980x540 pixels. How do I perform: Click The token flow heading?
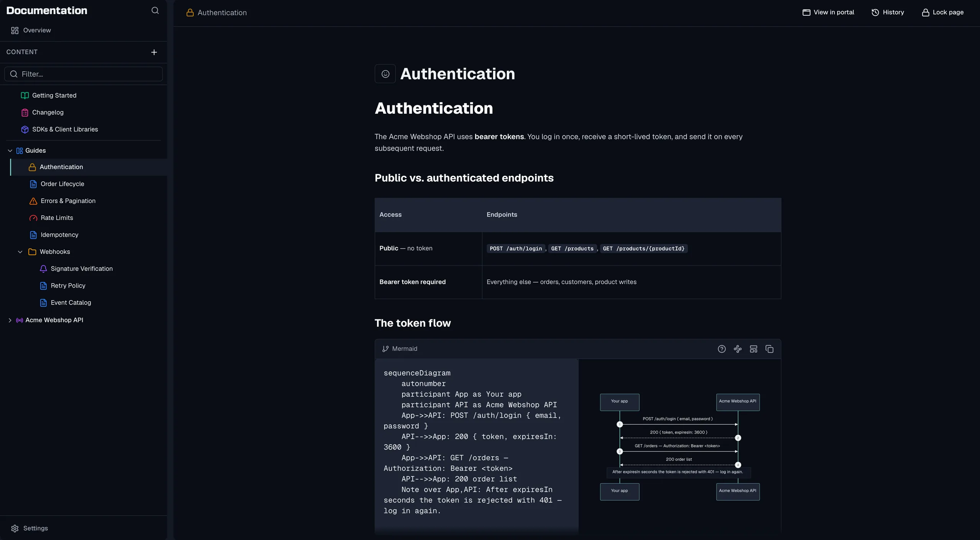(x=413, y=323)
